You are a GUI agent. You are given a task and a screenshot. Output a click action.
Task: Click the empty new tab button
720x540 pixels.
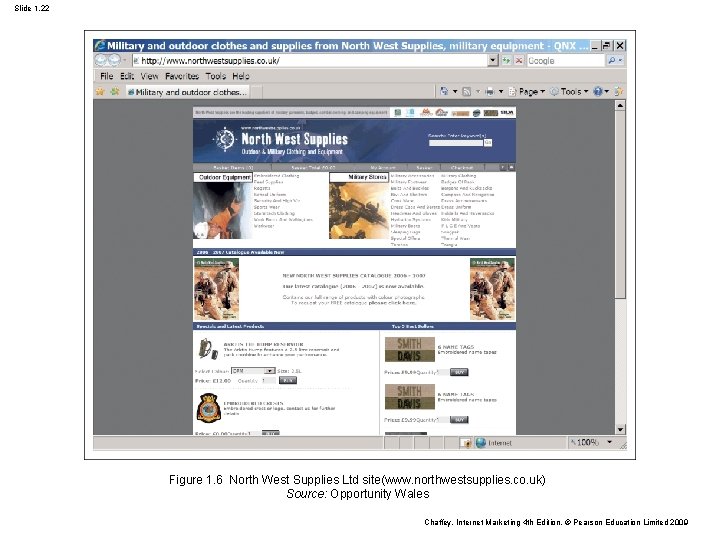257,92
